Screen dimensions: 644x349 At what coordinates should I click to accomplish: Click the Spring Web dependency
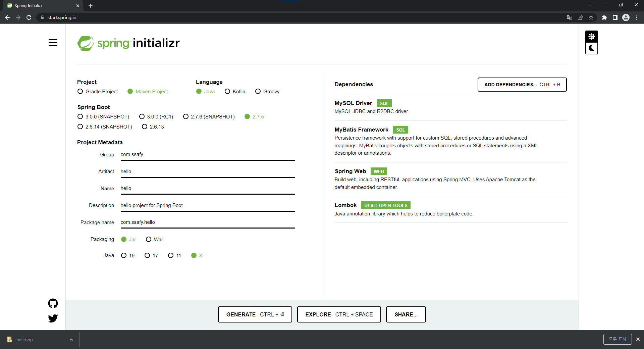pyautogui.click(x=450, y=179)
